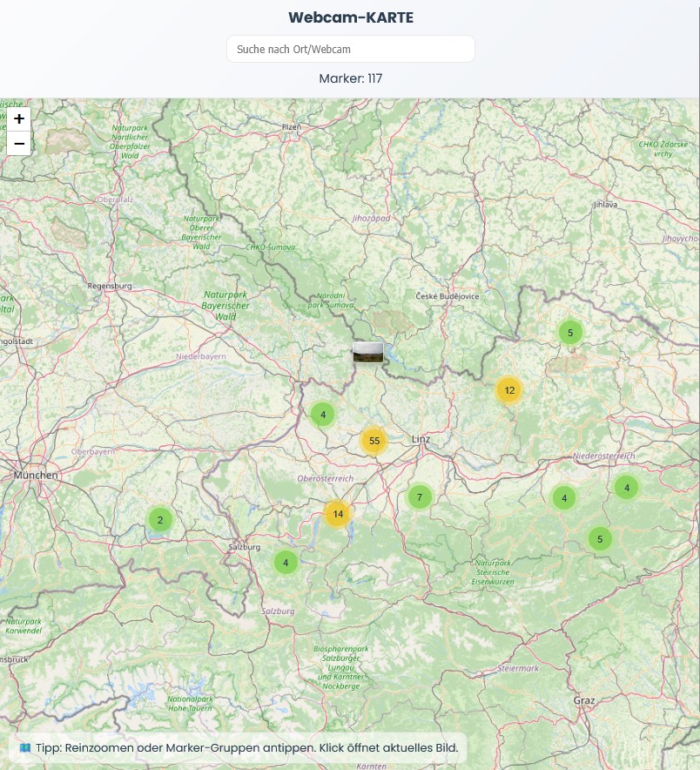Click the Regensburg label on the map
The width and height of the screenshot is (700, 770).
tap(110, 286)
